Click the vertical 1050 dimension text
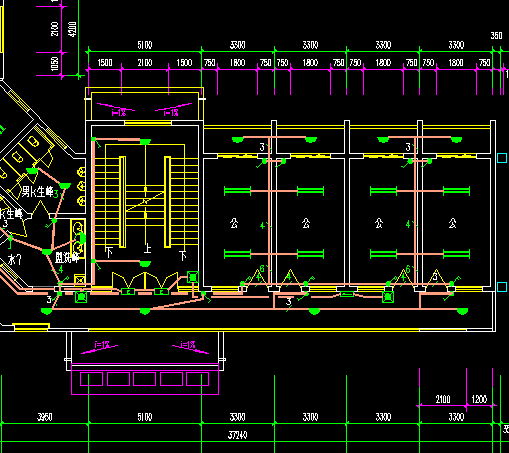 [x=54, y=63]
